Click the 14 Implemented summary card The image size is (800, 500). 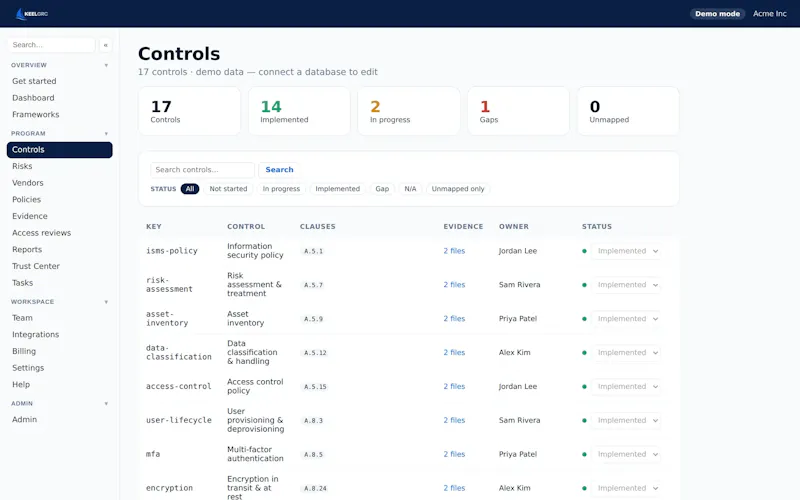(299, 111)
